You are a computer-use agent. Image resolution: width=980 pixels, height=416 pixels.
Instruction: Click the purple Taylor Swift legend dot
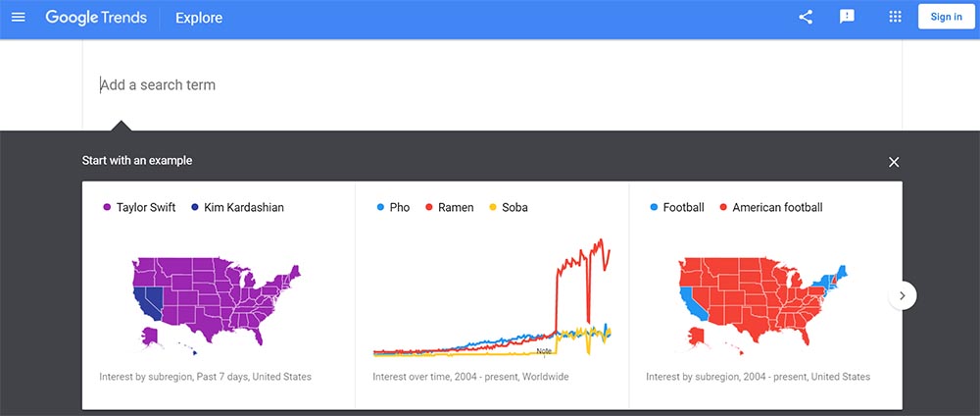pyautogui.click(x=107, y=208)
